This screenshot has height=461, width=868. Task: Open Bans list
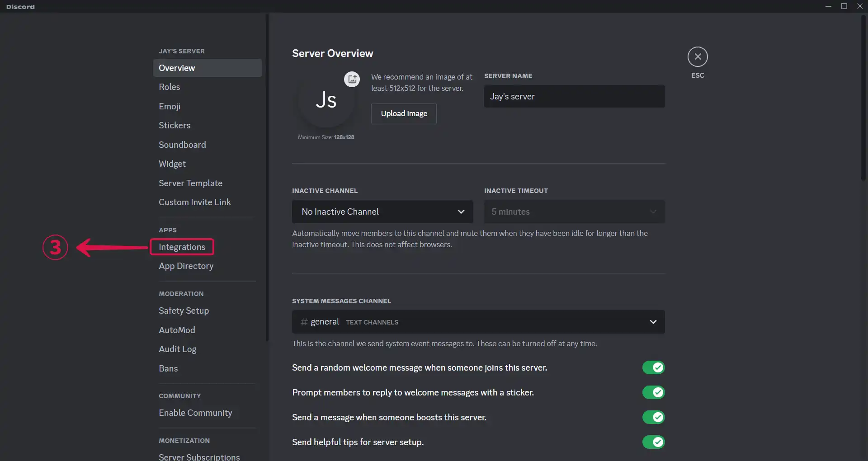click(x=208, y=368)
